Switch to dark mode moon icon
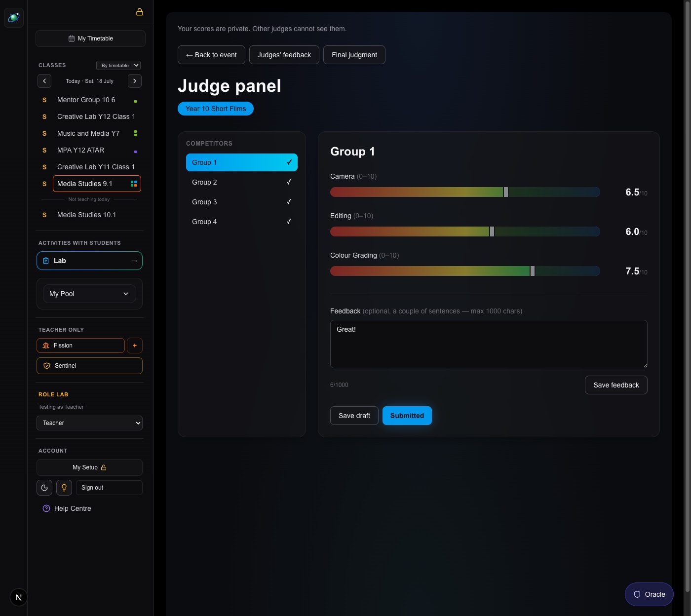This screenshot has width=691, height=616. pos(44,488)
